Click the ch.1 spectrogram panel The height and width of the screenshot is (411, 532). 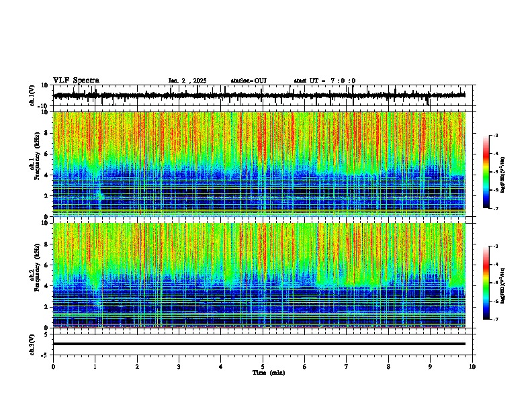259,164
